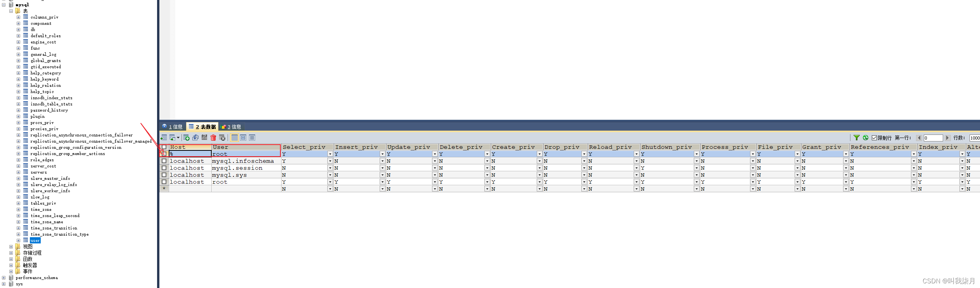Expand the user table node
The width and height of the screenshot is (980, 288).
18,240
